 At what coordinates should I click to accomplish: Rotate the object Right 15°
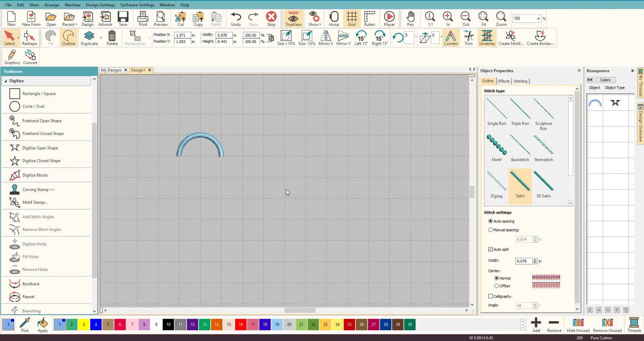[380, 38]
